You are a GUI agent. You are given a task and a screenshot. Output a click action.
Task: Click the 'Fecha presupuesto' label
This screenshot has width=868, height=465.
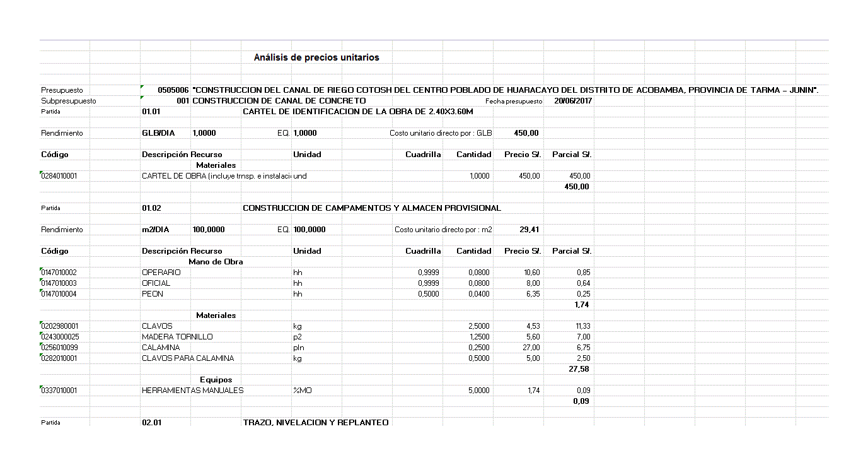pyautogui.click(x=514, y=101)
